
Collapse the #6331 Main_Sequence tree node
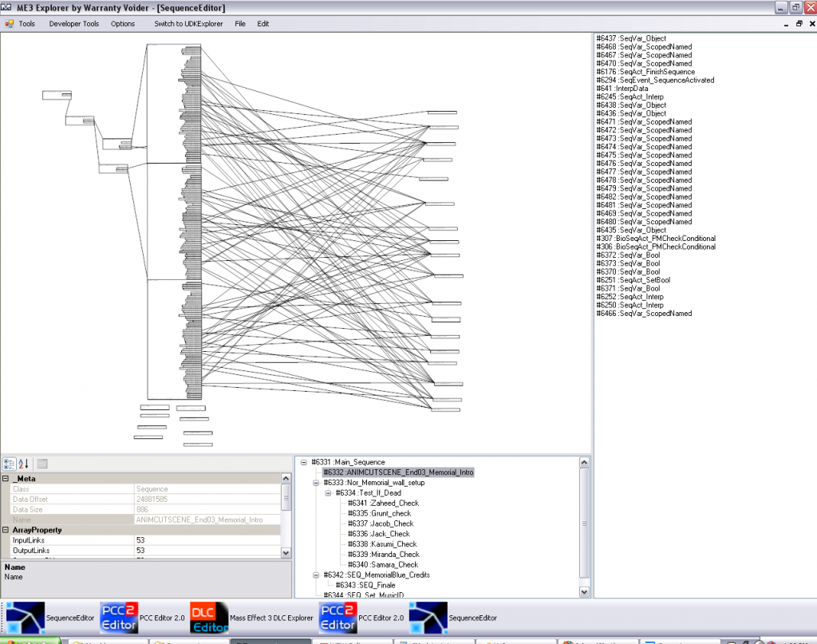tap(303, 462)
